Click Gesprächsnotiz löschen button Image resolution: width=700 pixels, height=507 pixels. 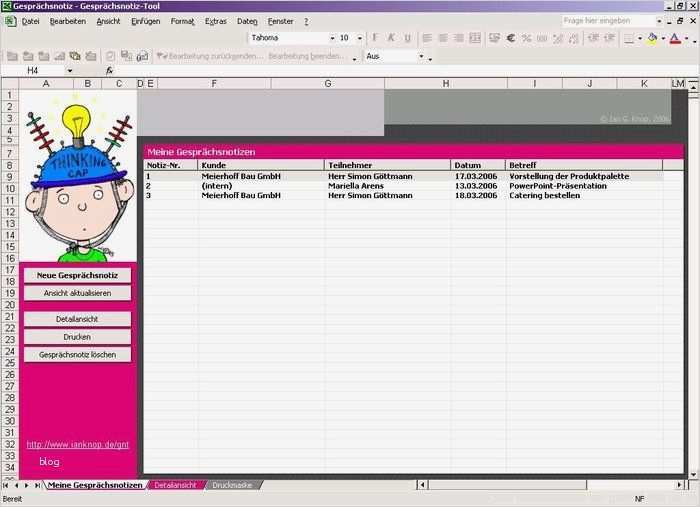[x=77, y=355]
